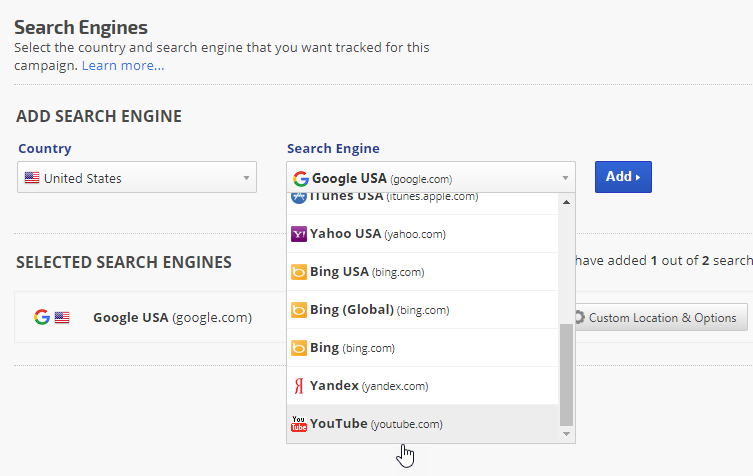Open the Country dropdown showing United States

[137, 177]
